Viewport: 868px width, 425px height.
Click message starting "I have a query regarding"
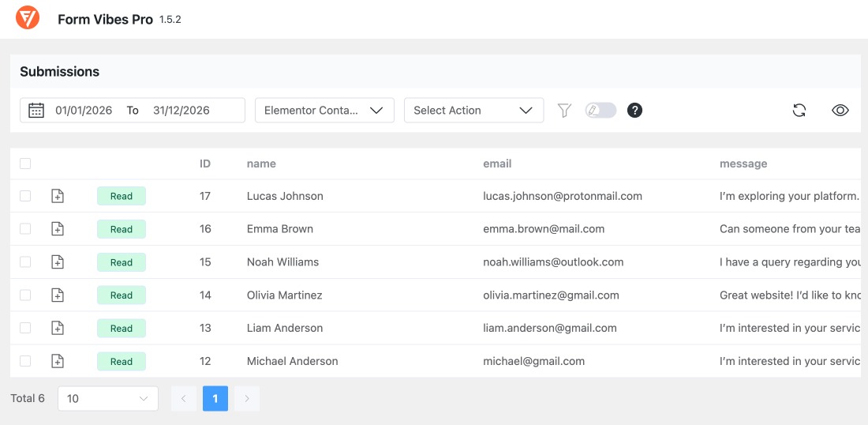click(790, 262)
